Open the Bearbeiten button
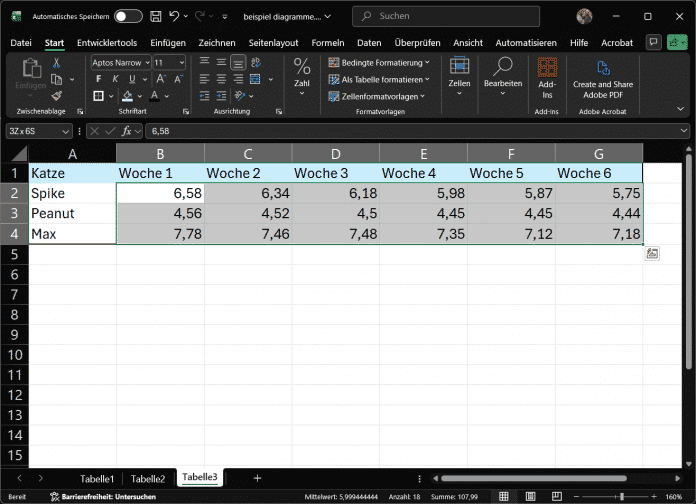The width and height of the screenshot is (696, 504). click(502, 72)
